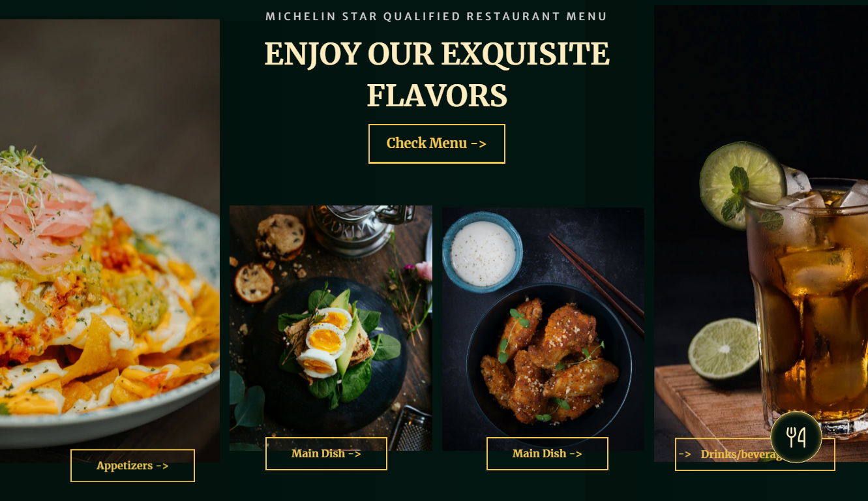View the egg and avocado dish photo
868x501 pixels.
(331, 328)
